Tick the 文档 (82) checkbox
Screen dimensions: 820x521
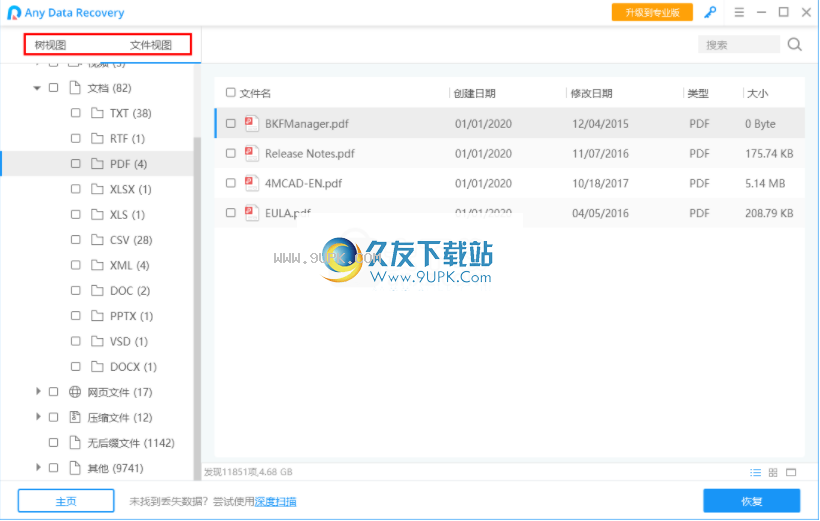tap(53, 87)
